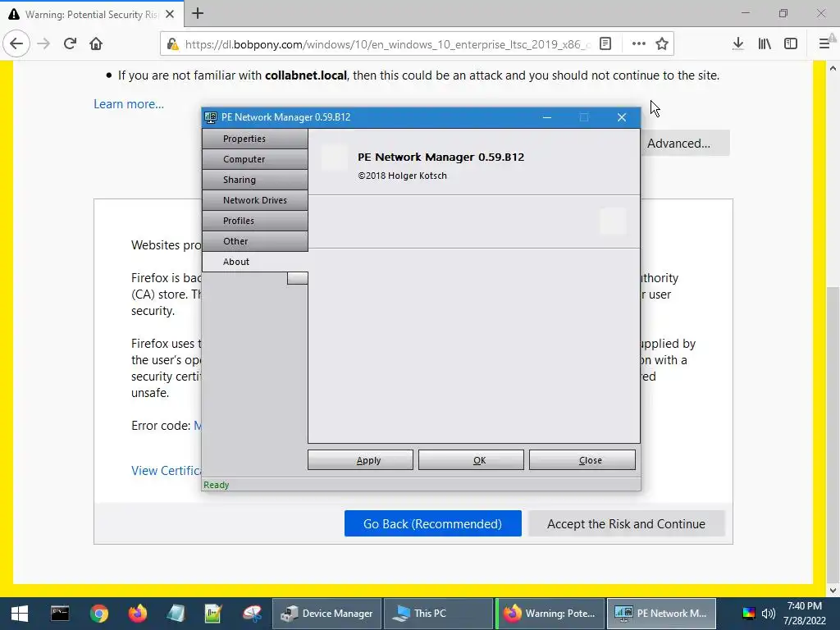Select the Properties tab in PE Network Manager
840x630 pixels.
[255, 139]
